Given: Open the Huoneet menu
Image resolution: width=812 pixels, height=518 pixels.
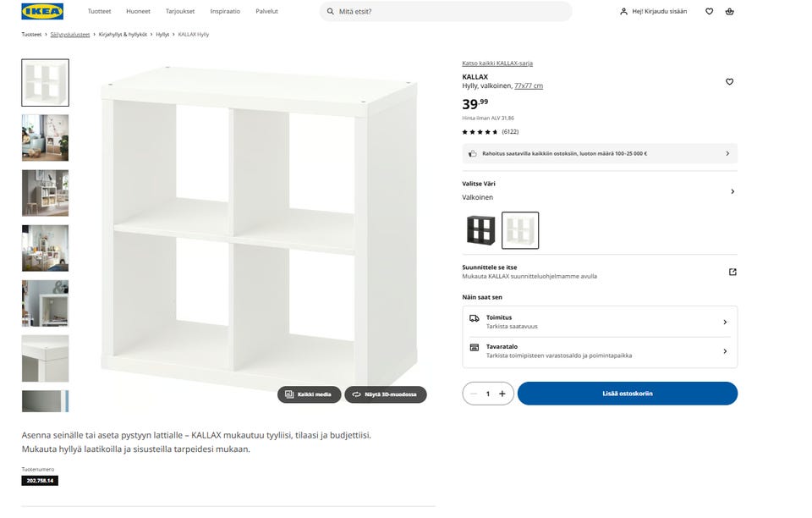Looking at the screenshot, I should point(138,11).
